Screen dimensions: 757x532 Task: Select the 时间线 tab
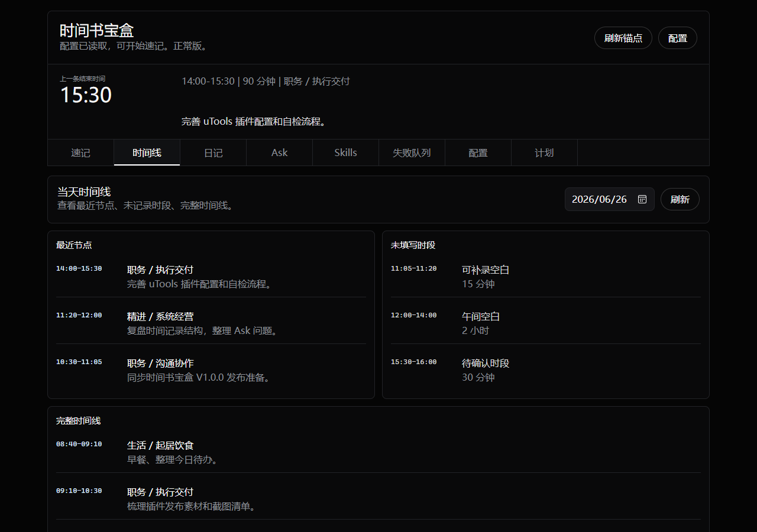(x=147, y=153)
